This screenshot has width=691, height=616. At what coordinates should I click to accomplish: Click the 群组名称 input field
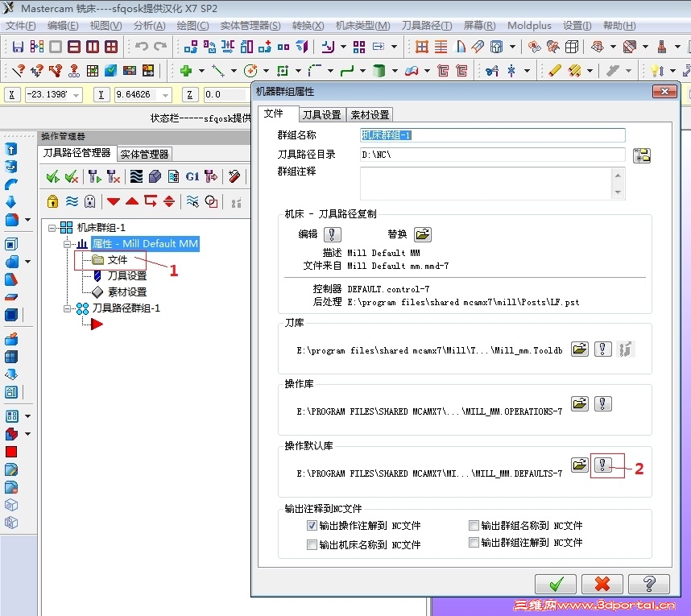[493, 135]
